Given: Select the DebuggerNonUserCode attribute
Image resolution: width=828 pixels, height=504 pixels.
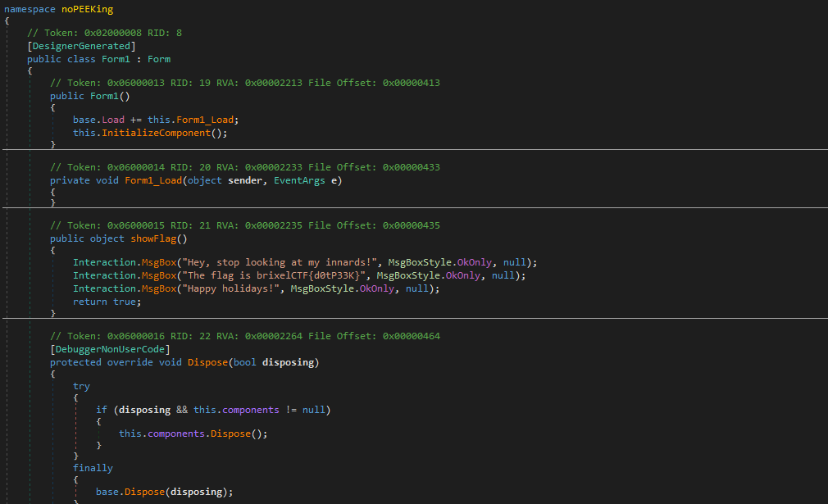Looking at the screenshot, I should click(110, 349).
